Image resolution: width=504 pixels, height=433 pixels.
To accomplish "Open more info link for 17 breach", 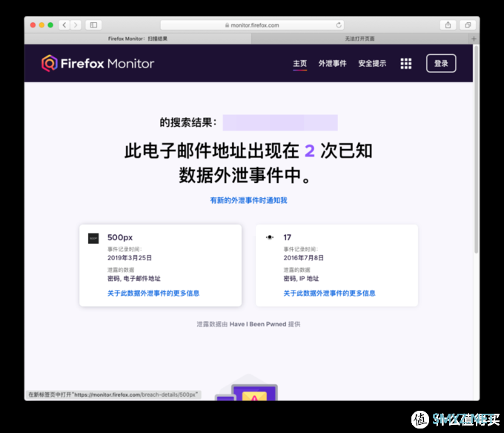I will (329, 293).
